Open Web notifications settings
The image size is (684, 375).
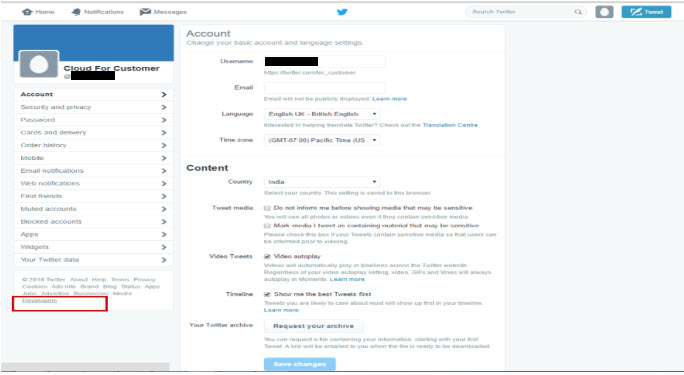[93, 183]
